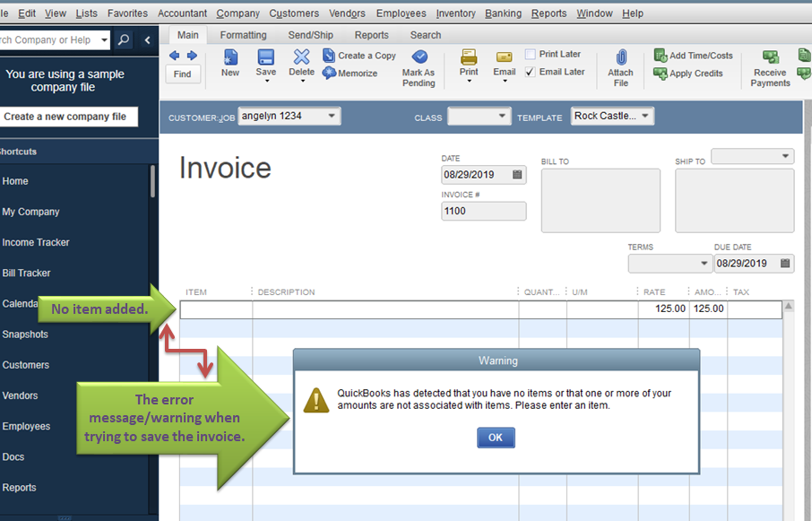This screenshot has width=812, height=521.
Task: Open the Customer:Job dropdown
Action: 332,116
